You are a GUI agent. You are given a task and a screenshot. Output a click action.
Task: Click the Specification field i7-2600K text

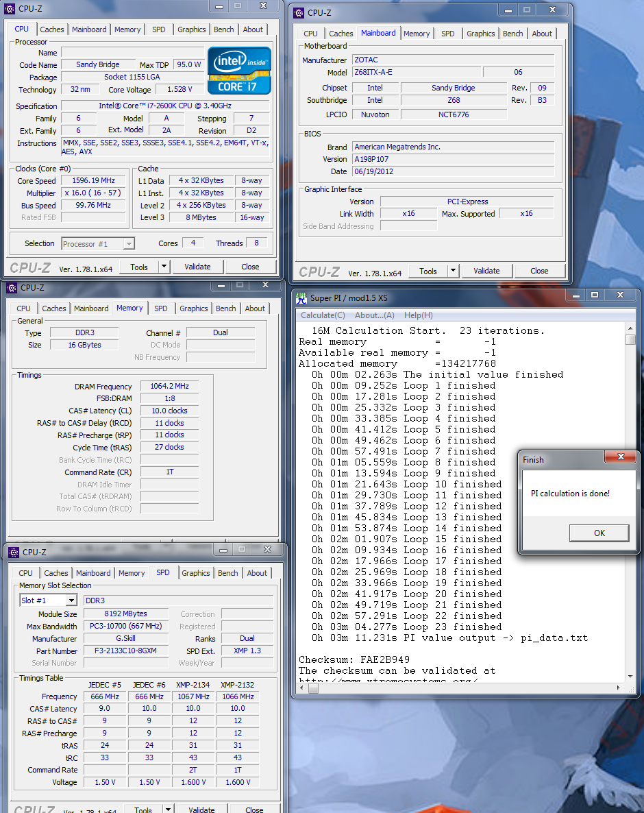[165, 106]
